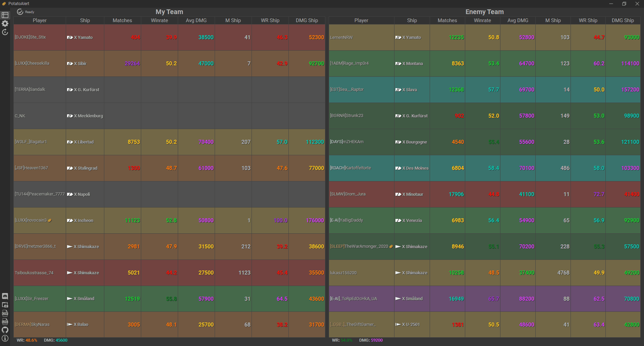Open the CSV export file icon

(5, 313)
